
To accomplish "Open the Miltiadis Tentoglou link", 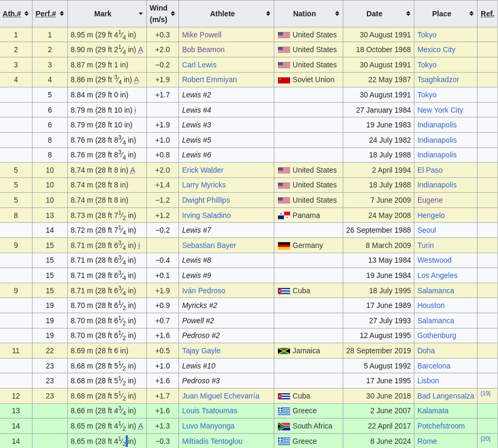I will 212,441.
